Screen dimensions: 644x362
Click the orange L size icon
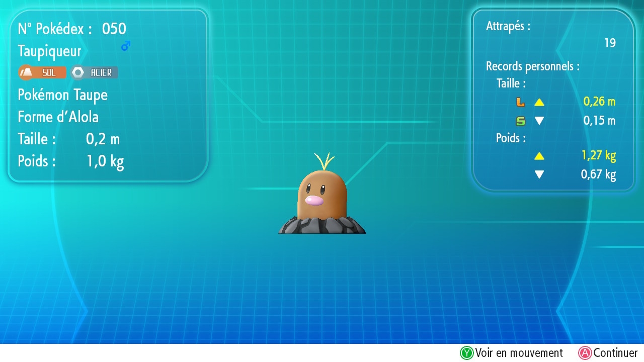pyautogui.click(x=520, y=102)
